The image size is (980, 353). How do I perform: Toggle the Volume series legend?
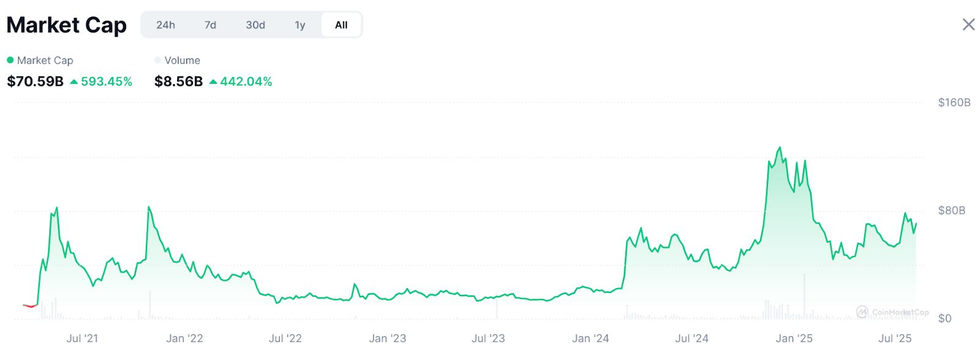tap(182, 60)
